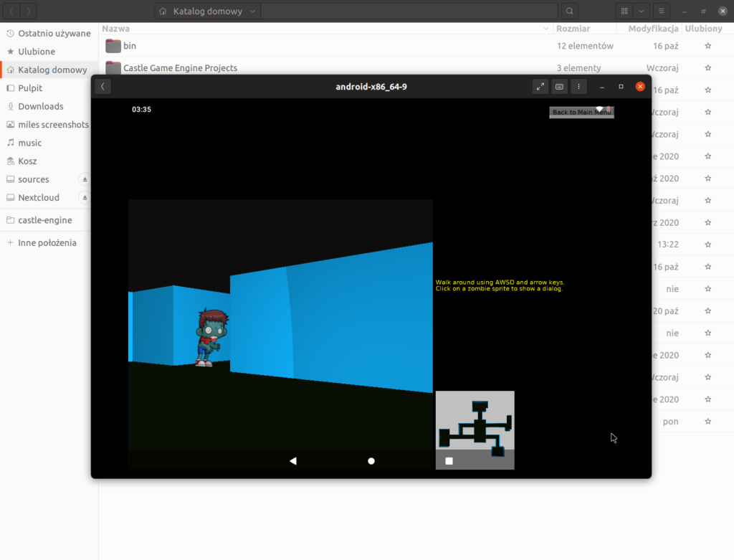The width and height of the screenshot is (734, 560).
Task: Sort by Nazwa column header
Action: point(115,29)
